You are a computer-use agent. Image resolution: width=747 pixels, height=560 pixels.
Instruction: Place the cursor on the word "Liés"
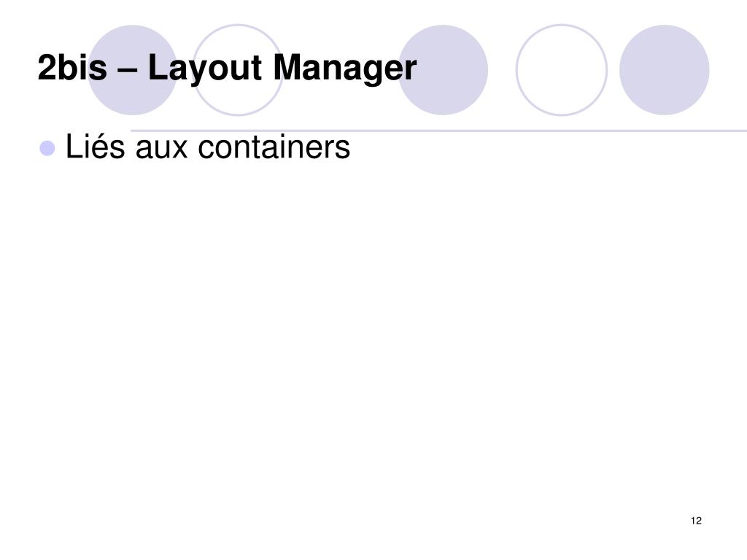click(96, 146)
